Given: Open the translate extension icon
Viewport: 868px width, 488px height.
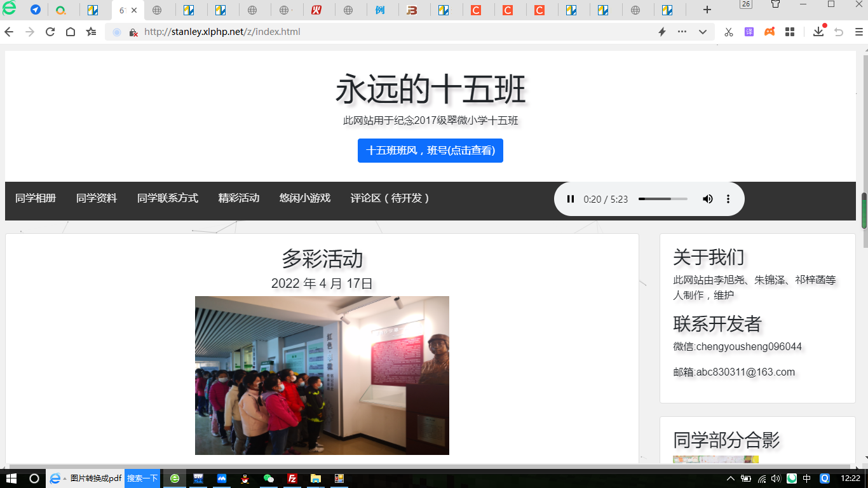Looking at the screenshot, I should (x=749, y=32).
